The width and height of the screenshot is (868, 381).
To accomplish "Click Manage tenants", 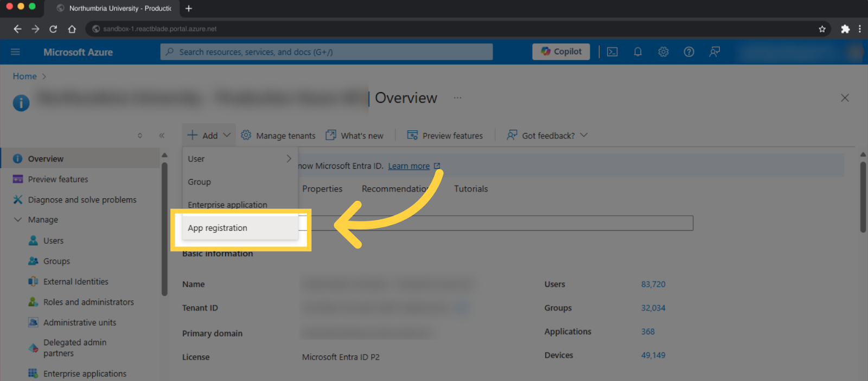I will [x=278, y=135].
